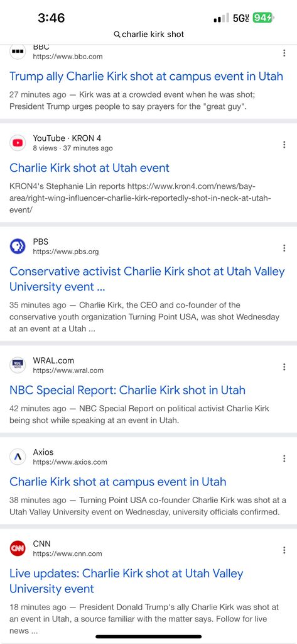The height and width of the screenshot is (644, 297).
Task: Open CNN 'Live updates: Charlie Kirk shot' link
Action: (x=126, y=580)
